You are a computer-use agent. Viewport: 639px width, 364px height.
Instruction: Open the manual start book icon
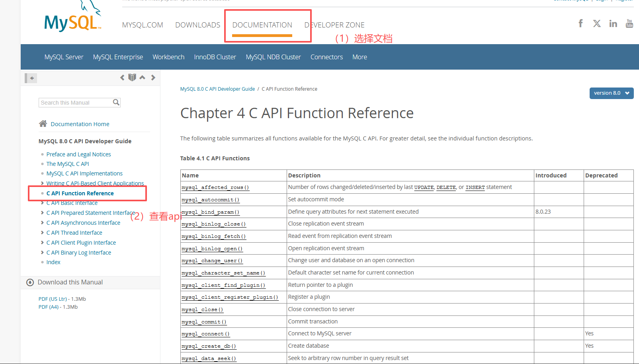(x=132, y=78)
